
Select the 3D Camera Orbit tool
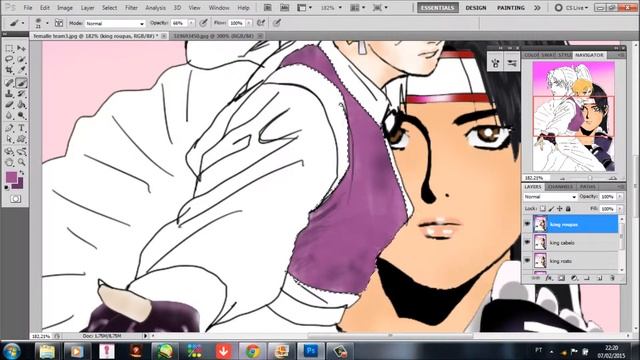[21, 151]
